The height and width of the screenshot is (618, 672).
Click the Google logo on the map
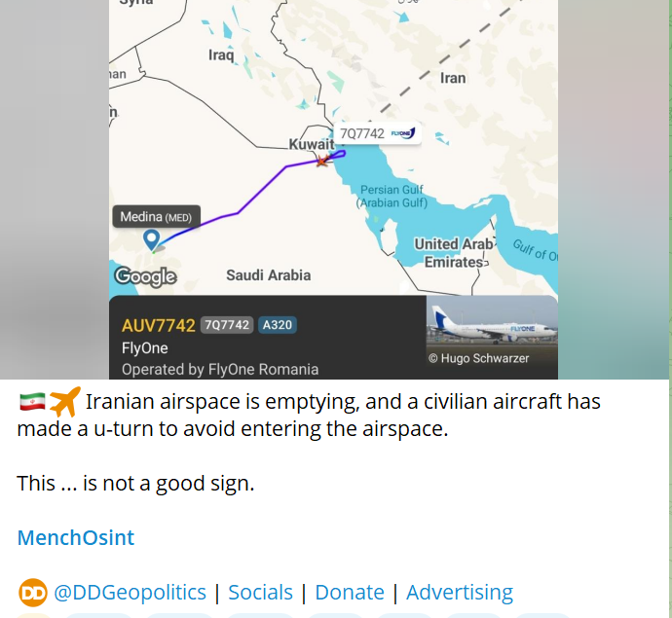pyautogui.click(x=145, y=276)
